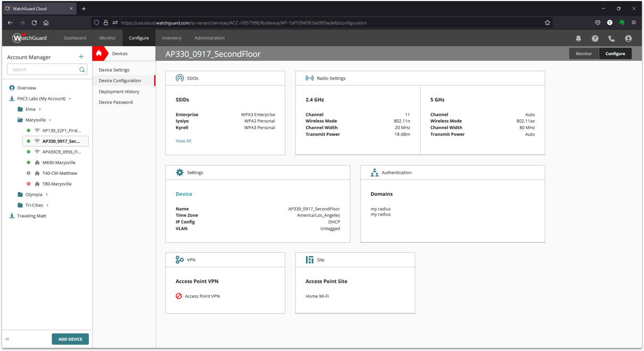Select Traveling Matt account
Screen dimensions: 644x351
coord(32,216)
